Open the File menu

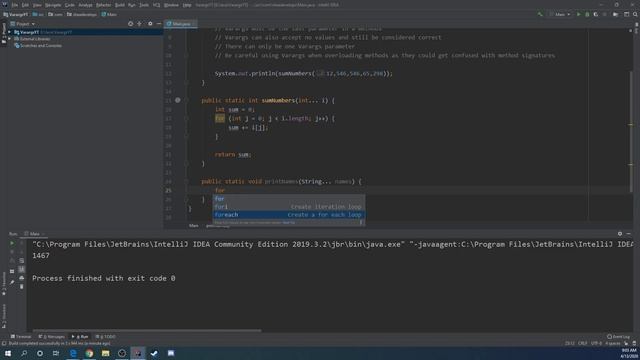click(15, 5)
